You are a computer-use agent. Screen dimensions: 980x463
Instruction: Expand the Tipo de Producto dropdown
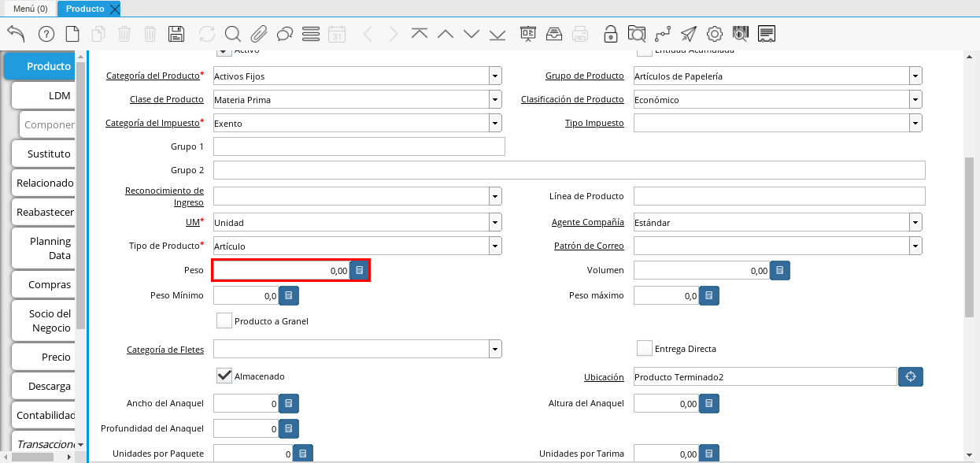click(x=495, y=246)
